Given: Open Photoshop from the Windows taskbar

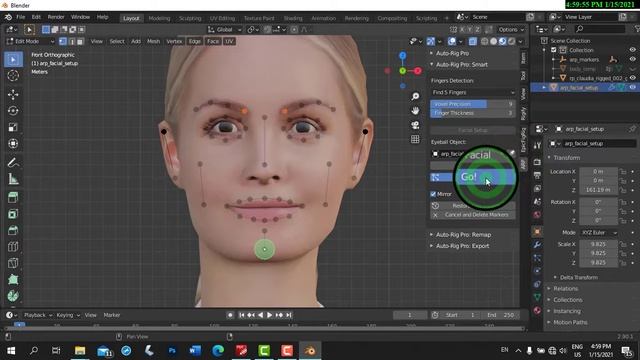Looking at the screenshot, I should pyautogui.click(x=172, y=351).
